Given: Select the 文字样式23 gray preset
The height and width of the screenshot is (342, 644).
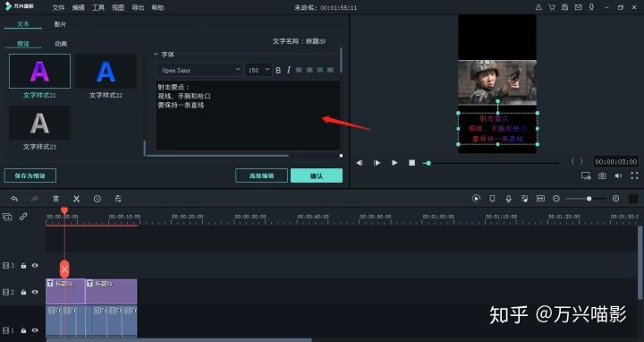Looking at the screenshot, I should 39,123.
